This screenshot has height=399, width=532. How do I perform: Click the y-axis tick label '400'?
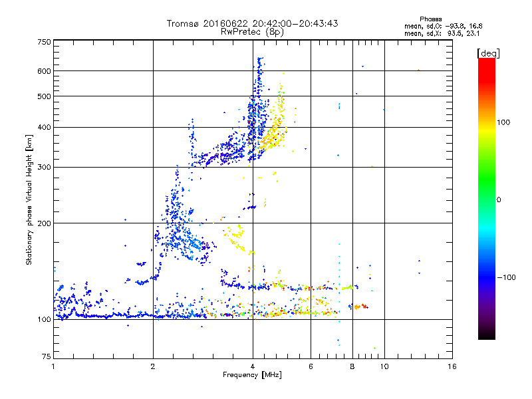[x=44, y=127]
